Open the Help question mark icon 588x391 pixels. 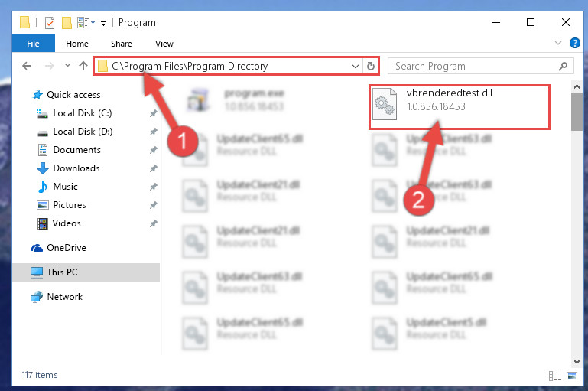tap(574, 43)
